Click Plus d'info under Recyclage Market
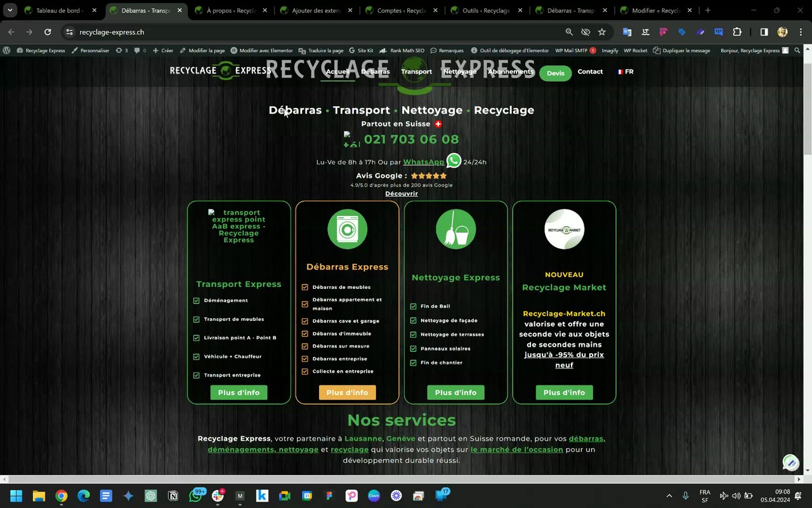Image resolution: width=812 pixels, height=508 pixels. [x=564, y=392]
